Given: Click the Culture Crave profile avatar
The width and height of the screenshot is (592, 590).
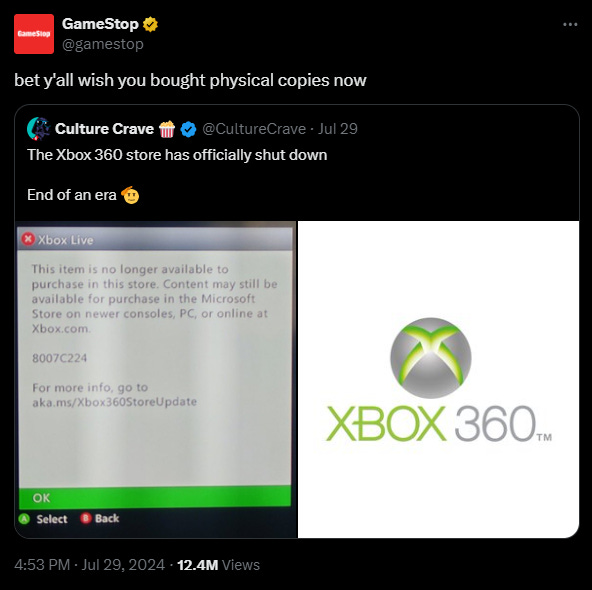Looking at the screenshot, I should [39, 129].
